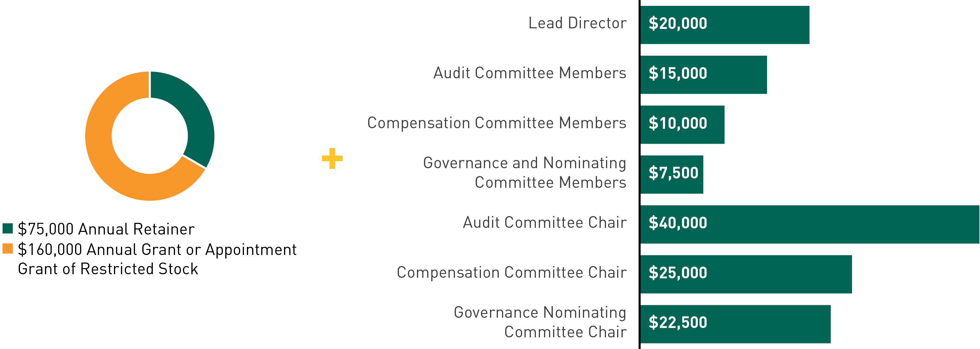This screenshot has width=980, height=349.
Task: Click the Compensation Committee Chair label
Action: (511, 272)
